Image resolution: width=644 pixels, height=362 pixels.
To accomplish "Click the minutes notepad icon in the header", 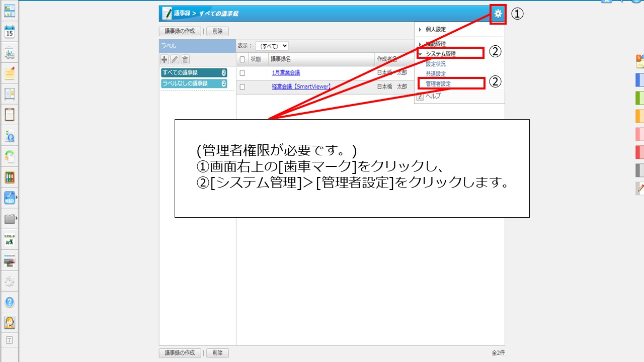I will coord(167,13).
